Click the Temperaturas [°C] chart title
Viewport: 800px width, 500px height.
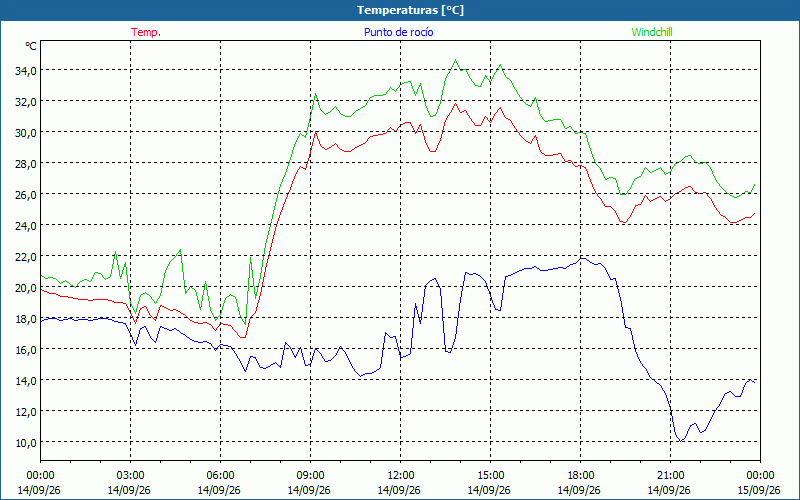410,10
